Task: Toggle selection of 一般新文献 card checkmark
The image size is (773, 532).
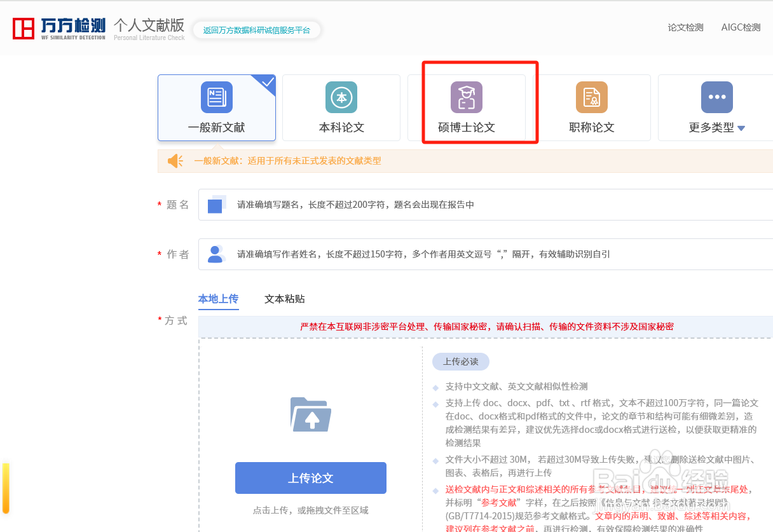Action: click(267, 81)
